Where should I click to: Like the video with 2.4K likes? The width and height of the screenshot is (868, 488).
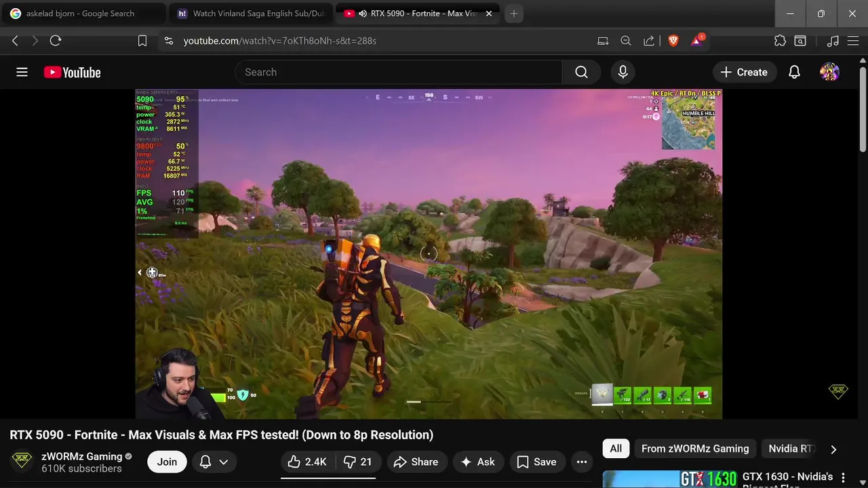point(307,462)
